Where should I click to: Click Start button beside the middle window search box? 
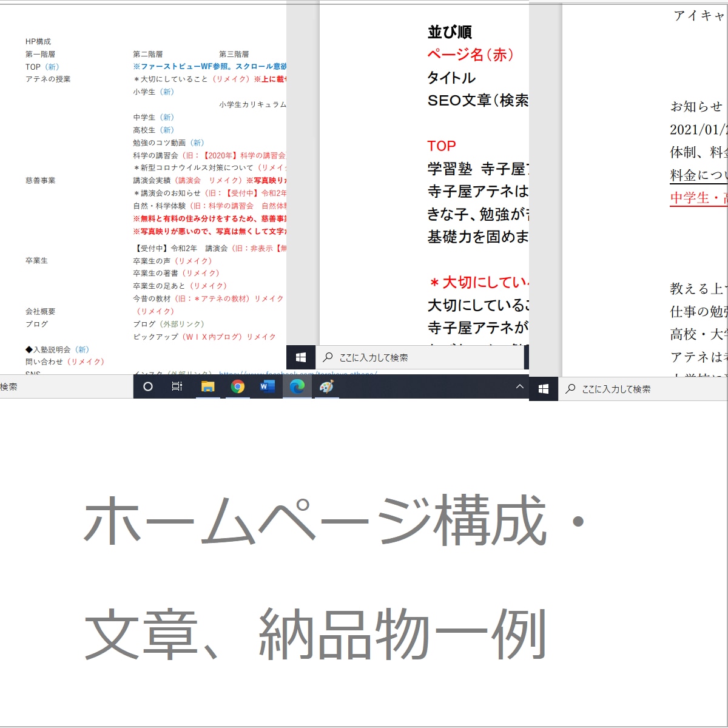301,357
